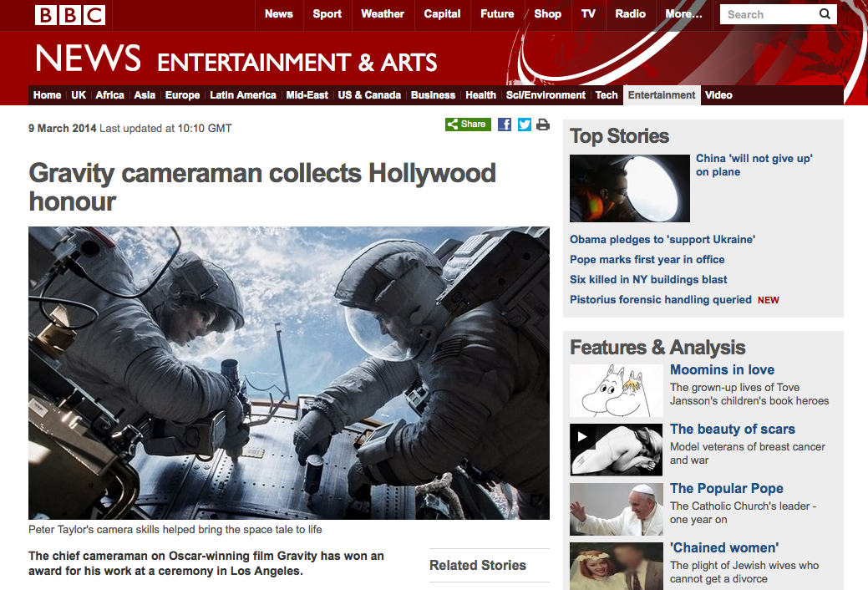Click the chief cameraman intro paragraph
The width and height of the screenshot is (868, 590).
click(x=206, y=563)
